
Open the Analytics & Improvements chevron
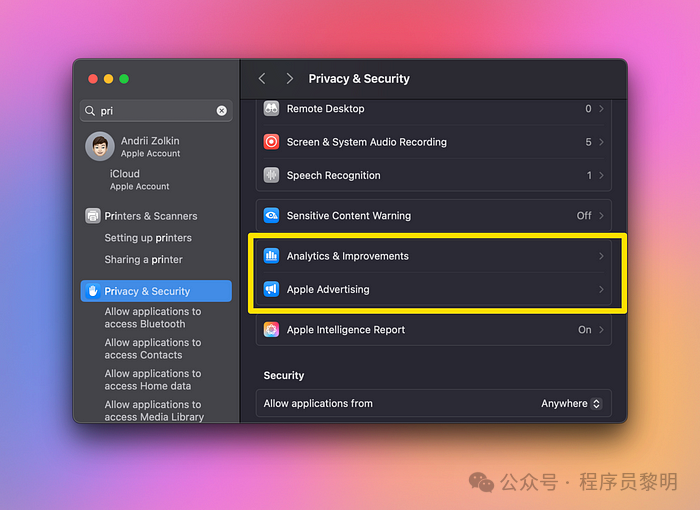tap(601, 256)
